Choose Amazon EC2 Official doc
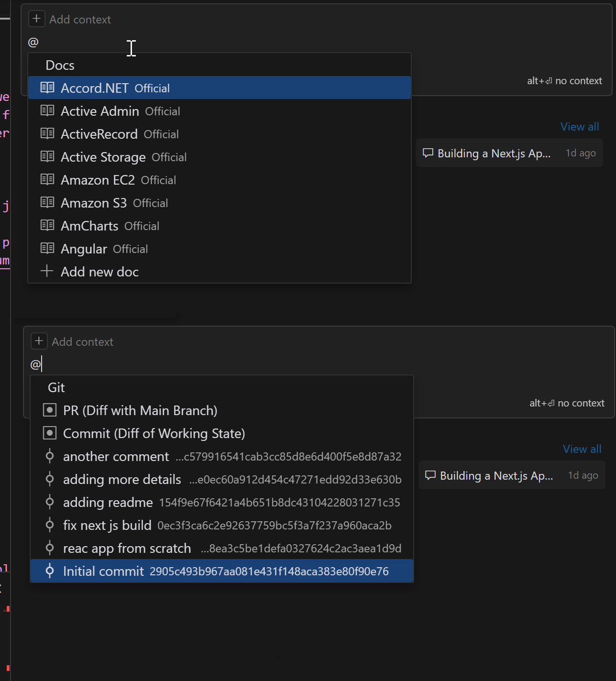Image resolution: width=616 pixels, height=681 pixels. click(x=220, y=180)
